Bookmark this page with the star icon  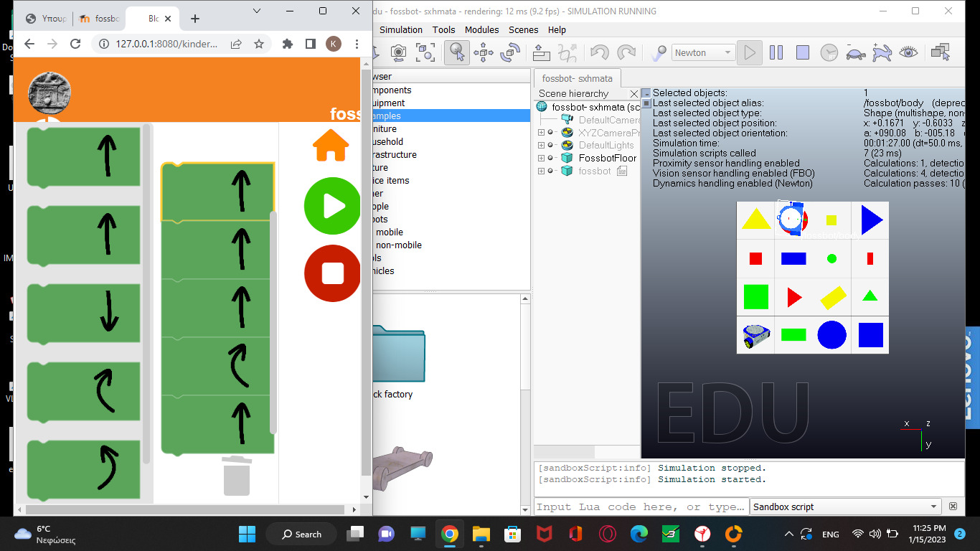coord(259,44)
